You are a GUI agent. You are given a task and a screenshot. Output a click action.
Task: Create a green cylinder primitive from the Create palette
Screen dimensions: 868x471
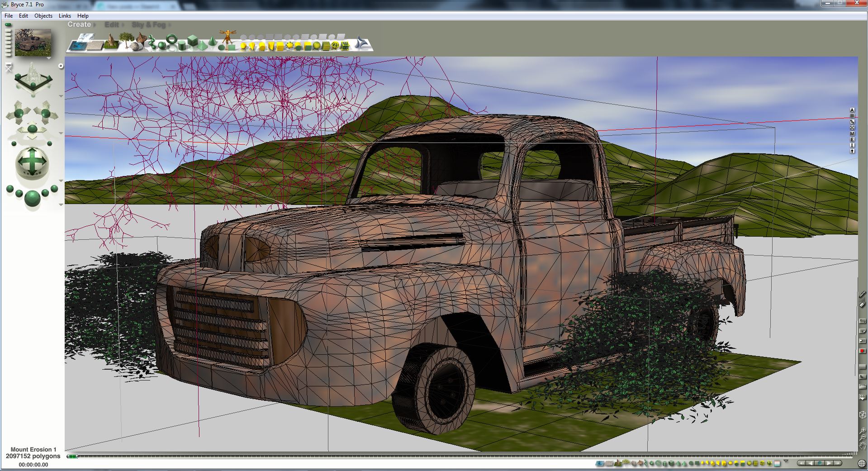(181, 45)
